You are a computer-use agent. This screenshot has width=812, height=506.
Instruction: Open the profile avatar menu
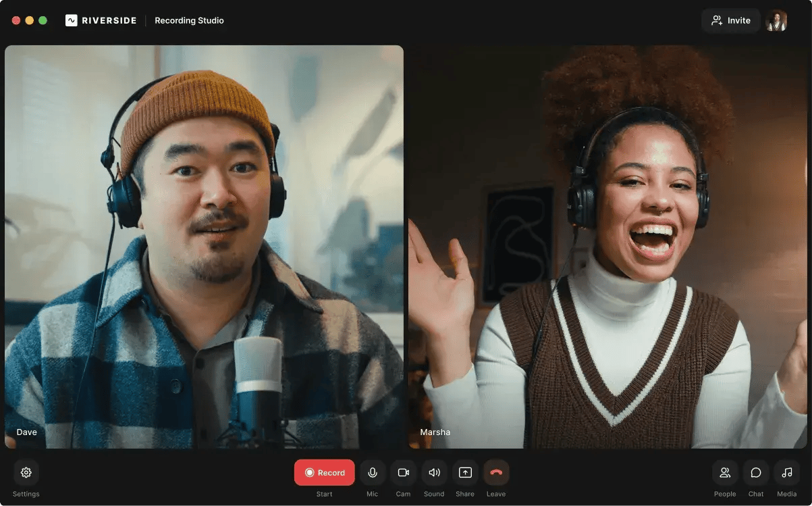pyautogui.click(x=776, y=20)
